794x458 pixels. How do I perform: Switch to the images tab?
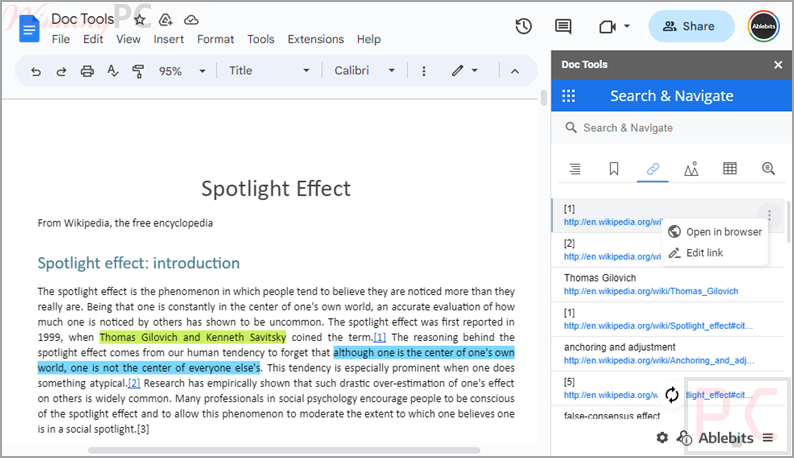click(x=691, y=169)
